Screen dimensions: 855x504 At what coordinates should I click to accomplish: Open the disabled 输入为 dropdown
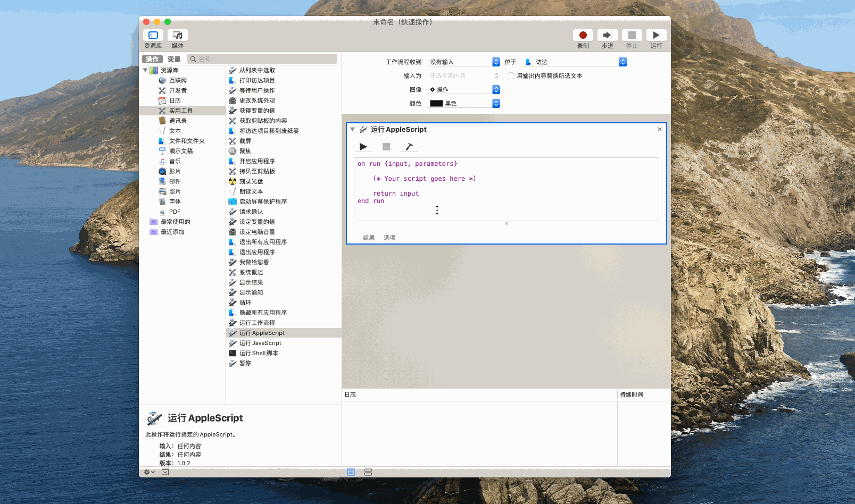[x=464, y=76]
